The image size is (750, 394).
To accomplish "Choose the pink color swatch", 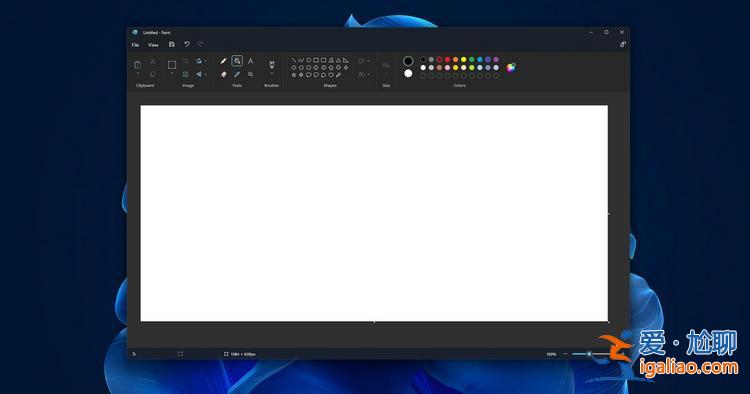I will coord(447,67).
